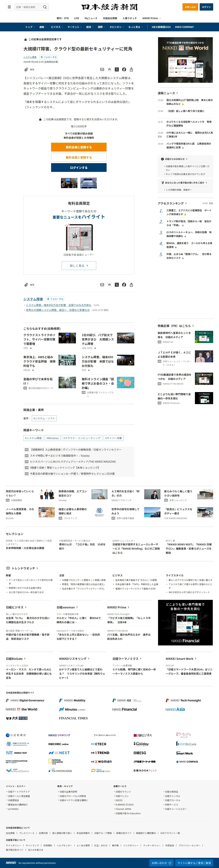Image resolution: width=219 pixels, height=868 pixels.
Task: Click the NIKKEI Mobility logo
Action: (73, 700)
